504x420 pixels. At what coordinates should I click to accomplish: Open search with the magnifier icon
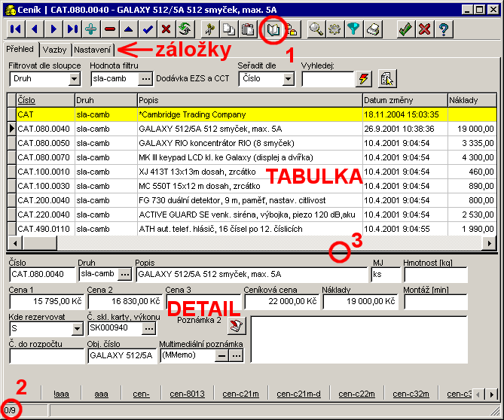pos(316,29)
